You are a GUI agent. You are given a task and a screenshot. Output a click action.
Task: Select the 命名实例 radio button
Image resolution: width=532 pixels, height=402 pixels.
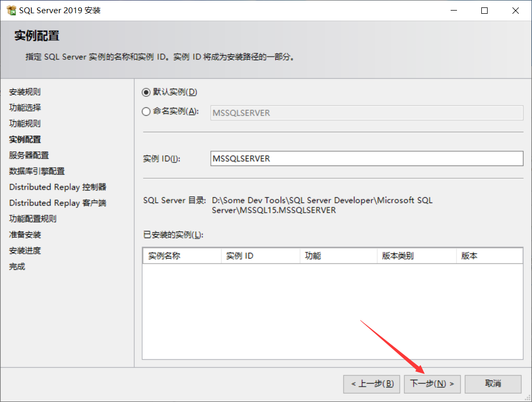click(146, 112)
